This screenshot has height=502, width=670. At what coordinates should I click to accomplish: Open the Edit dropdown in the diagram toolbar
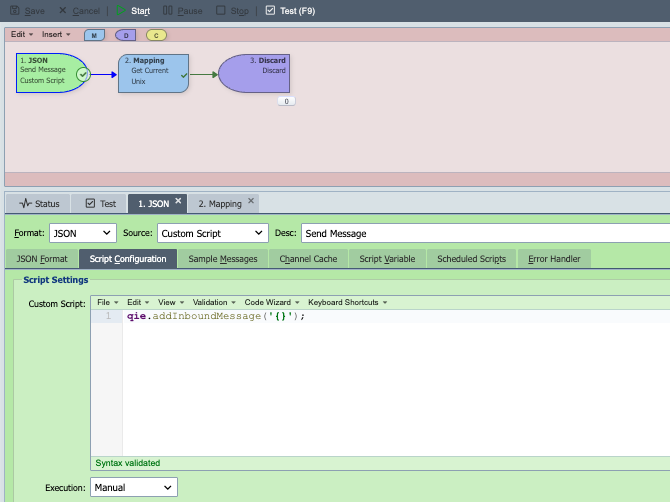coord(22,34)
